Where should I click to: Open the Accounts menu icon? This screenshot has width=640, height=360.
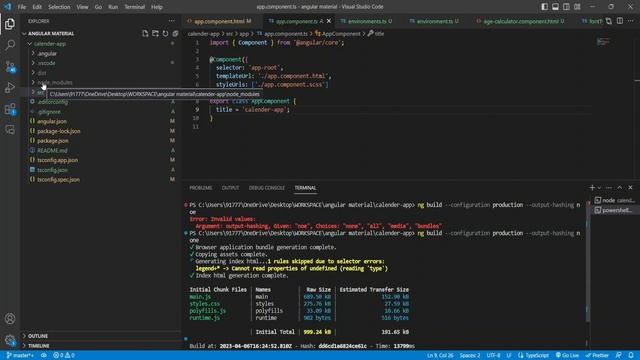pyautogui.click(x=10, y=319)
